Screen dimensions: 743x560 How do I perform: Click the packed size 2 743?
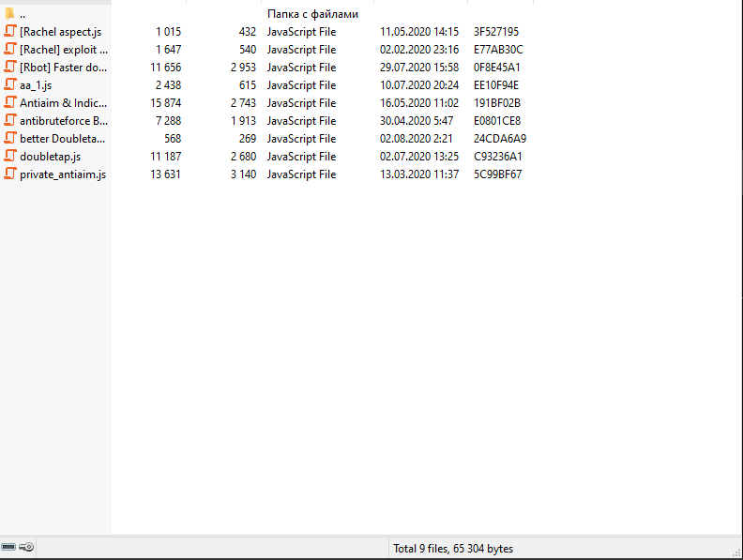pos(244,103)
